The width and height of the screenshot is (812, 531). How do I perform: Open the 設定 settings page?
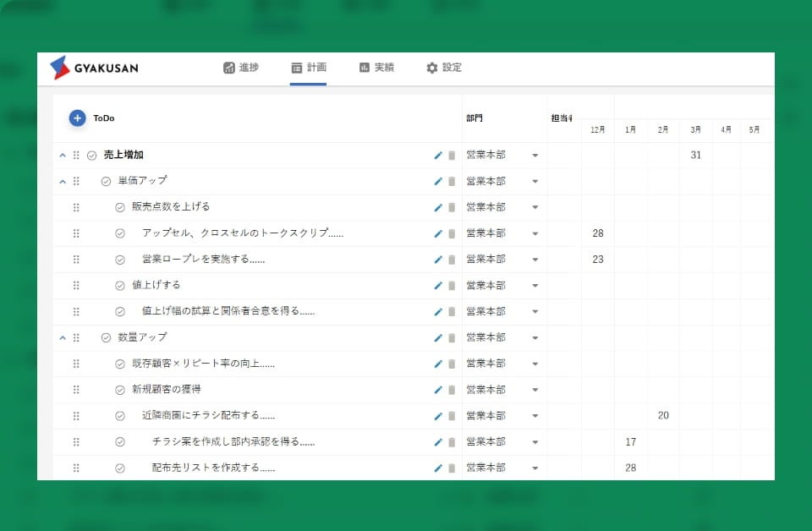[444, 68]
